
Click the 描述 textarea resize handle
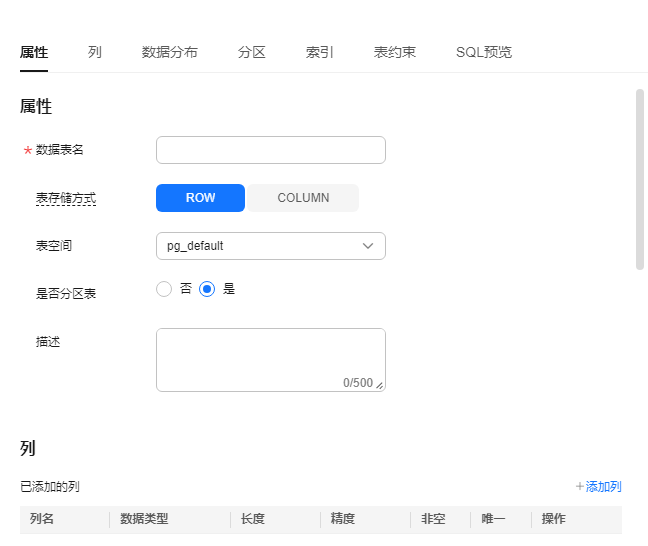coord(379,385)
